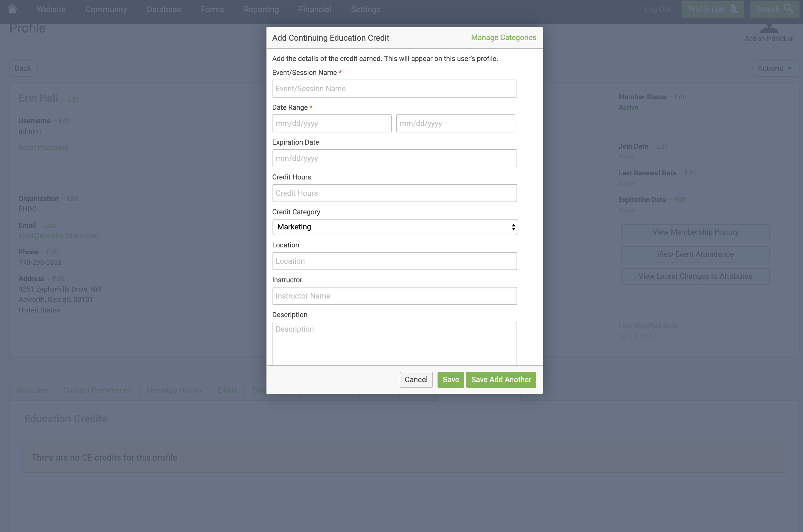The image size is (803, 532).
Task: Click the ehall@memberclicks.com email link
Action: click(x=58, y=236)
